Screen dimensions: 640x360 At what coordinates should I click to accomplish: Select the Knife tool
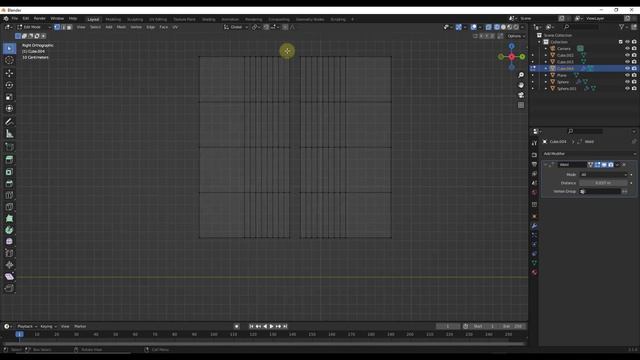coord(9,207)
